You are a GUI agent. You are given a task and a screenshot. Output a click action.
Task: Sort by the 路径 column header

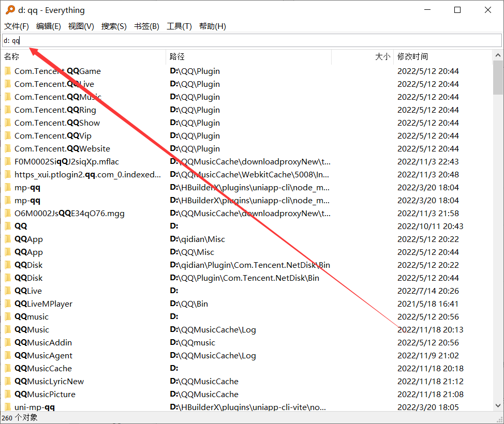click(248, 57)
